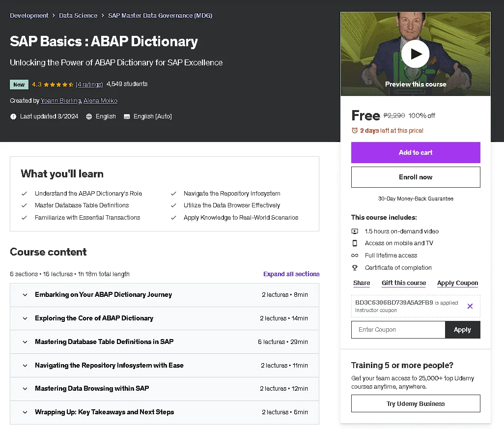
Task: Click the struck-through ₱2,290 original price
Action: pos(394,115)
